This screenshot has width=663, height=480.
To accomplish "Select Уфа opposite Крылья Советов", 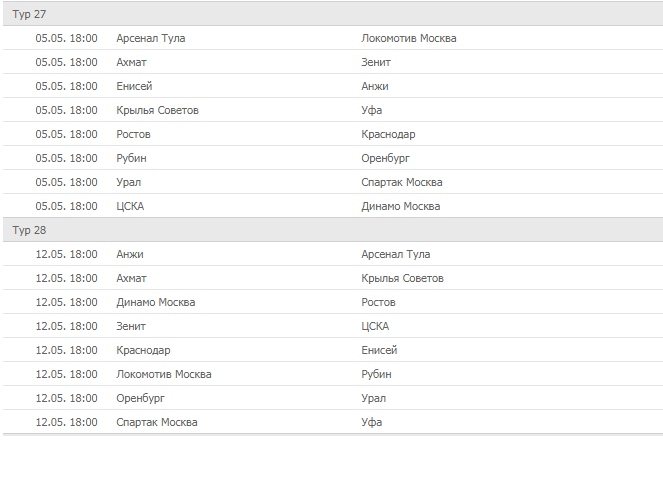I will [372, 110].
